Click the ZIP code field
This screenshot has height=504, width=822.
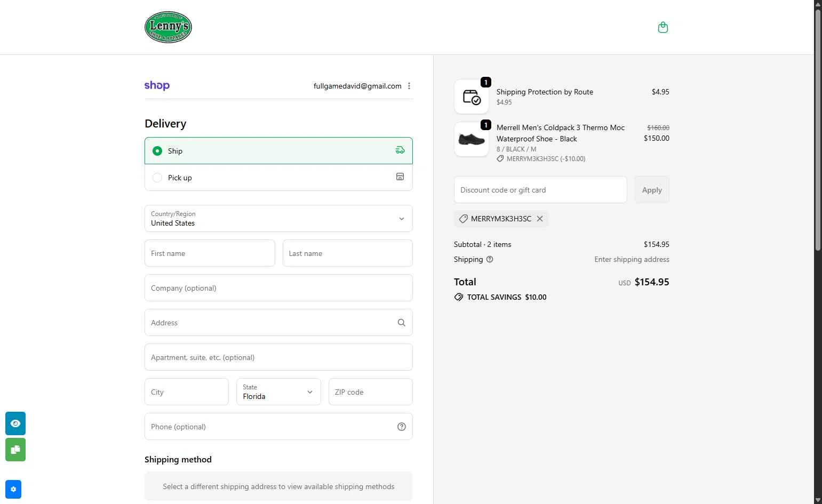(x=371, y=392)
